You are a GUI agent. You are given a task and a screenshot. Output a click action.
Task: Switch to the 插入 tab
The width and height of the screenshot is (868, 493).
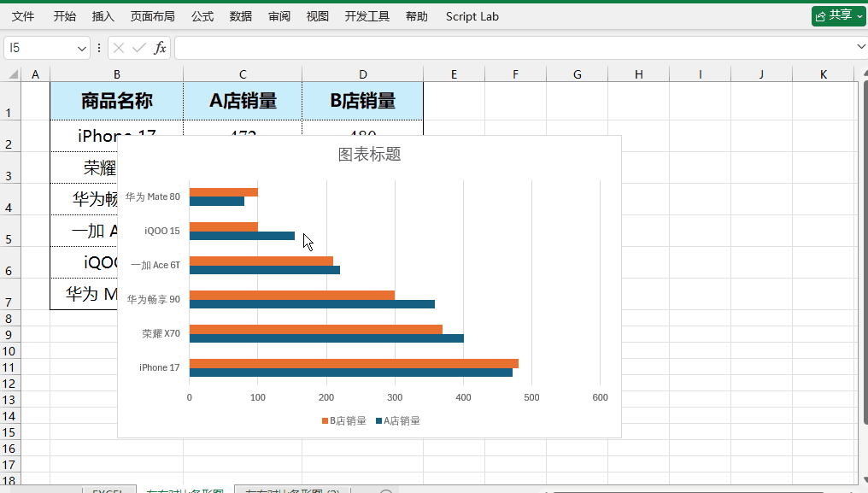pos(103,16)
